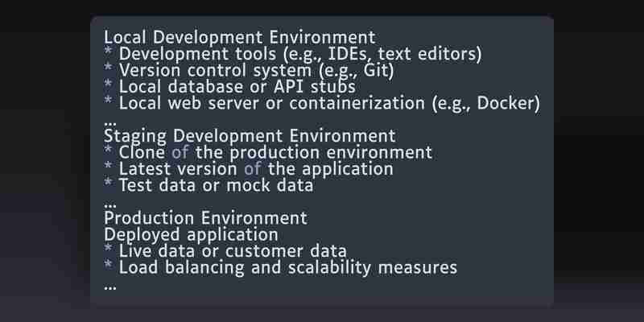
Task: Click the 'Test data or mock data' line
Action: pos(208,185)
